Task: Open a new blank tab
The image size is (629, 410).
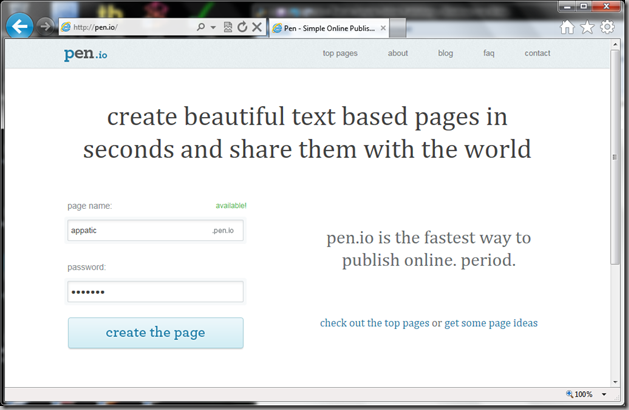Action: (398, 28)
